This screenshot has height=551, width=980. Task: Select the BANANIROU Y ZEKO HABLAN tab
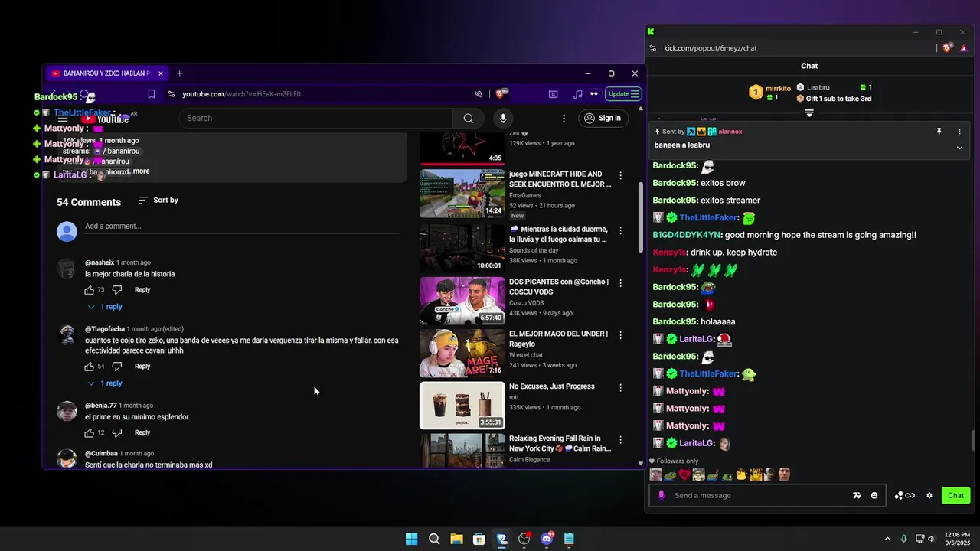tap(106, 73)
